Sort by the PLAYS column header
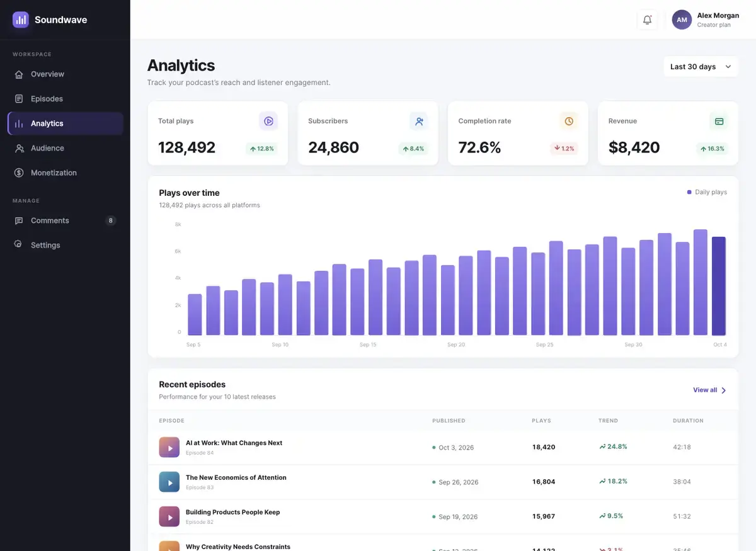The image size is (756, 551). click(542, 421)
